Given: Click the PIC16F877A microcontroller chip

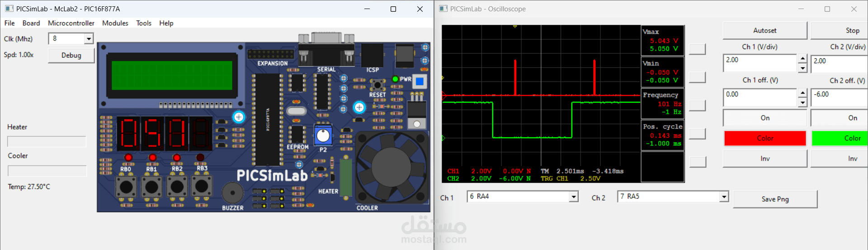Looking at the screenshot, I should click(x=268, y=120).
